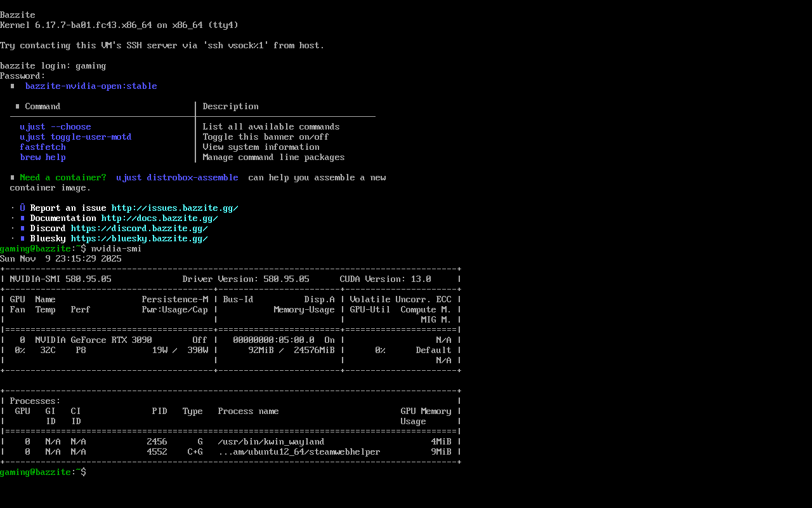The width and height of the screenshot is (812, 508).
Task: Select the '92MiB / 24576MiB' memory value
Action: click(292, 350)
